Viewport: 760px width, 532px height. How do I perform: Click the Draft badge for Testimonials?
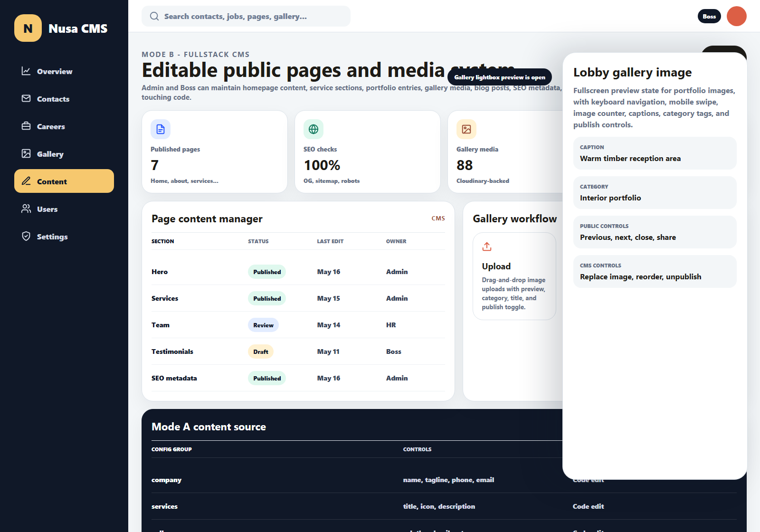click(261, 351)
